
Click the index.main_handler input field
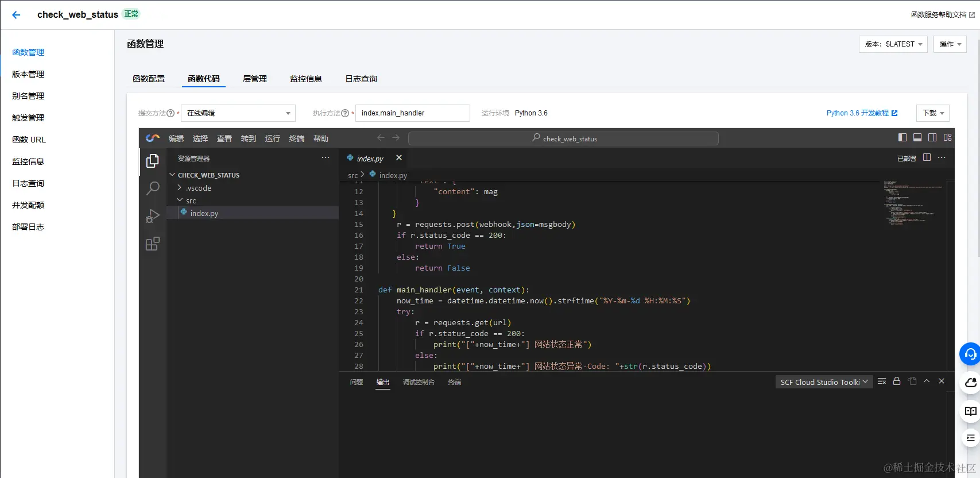pos(413,113)
